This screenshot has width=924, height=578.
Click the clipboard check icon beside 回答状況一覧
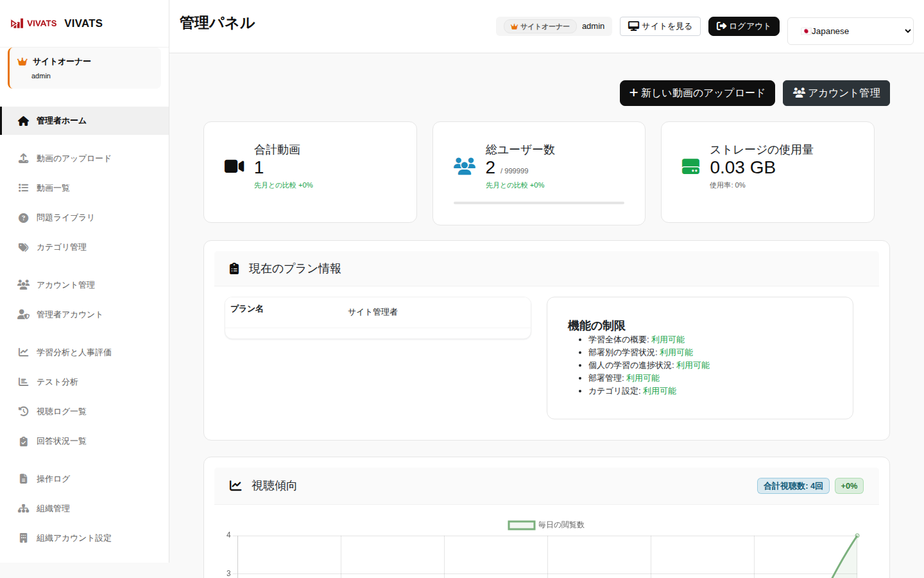point(23,441)
